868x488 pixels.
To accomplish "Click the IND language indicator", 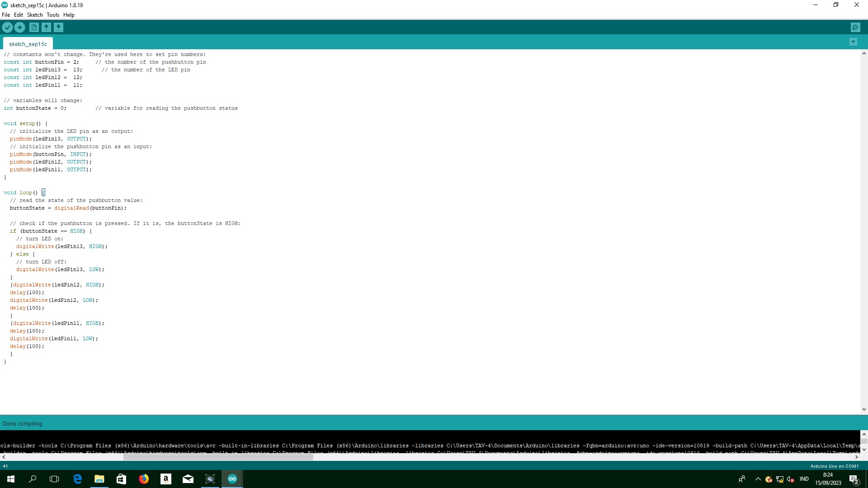I will coord(804,479).
